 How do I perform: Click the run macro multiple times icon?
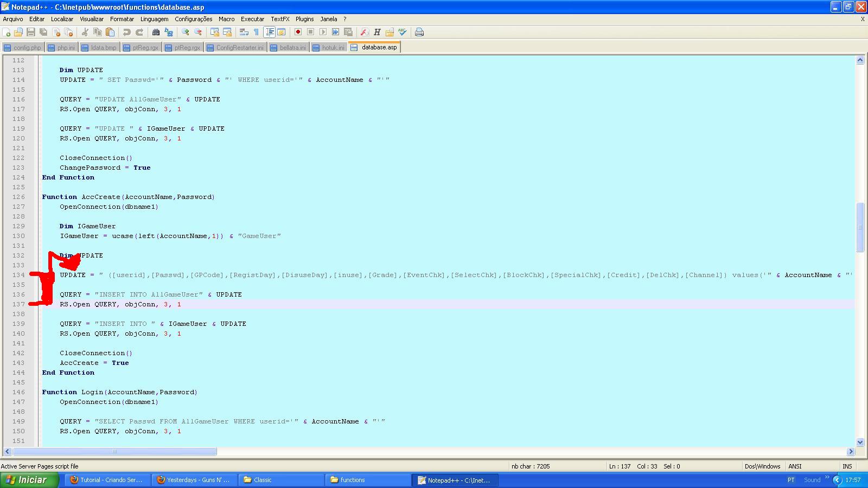335,32
